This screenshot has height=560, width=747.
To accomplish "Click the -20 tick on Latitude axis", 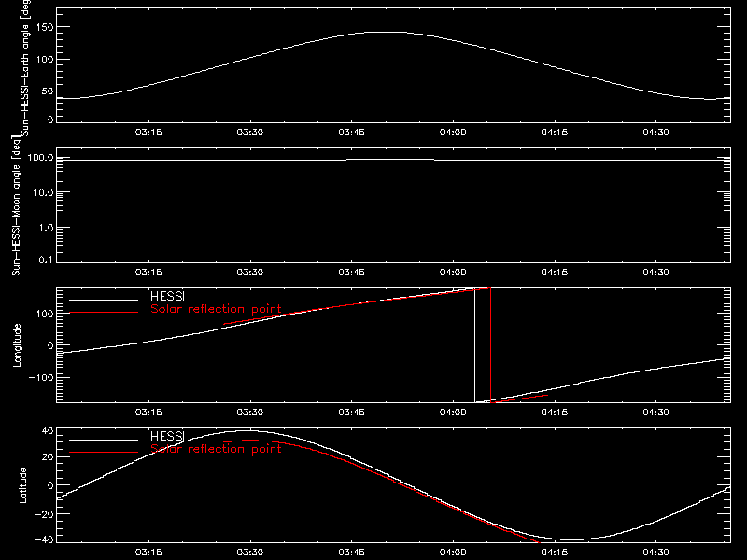I will [44, 514].
